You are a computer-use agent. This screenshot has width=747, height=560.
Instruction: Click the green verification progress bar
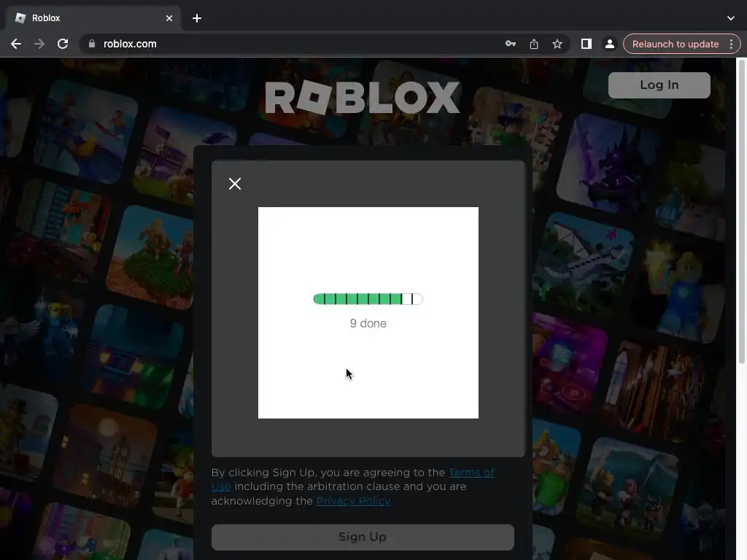(368, 299)
